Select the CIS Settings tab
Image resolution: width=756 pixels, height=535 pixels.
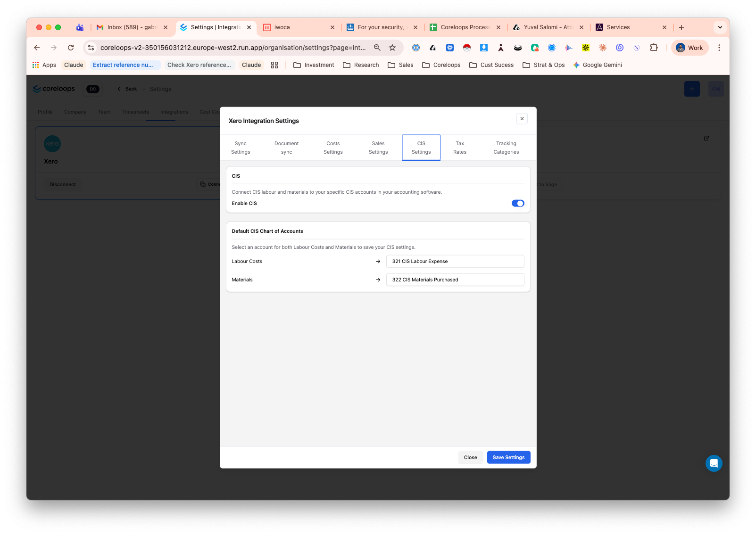click(421, 148)
